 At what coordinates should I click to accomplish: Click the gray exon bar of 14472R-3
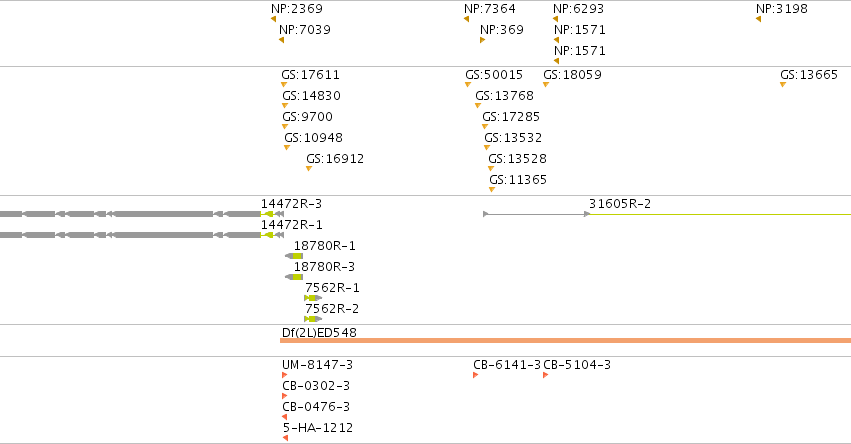pyautogui.click(x=163, y=214)
